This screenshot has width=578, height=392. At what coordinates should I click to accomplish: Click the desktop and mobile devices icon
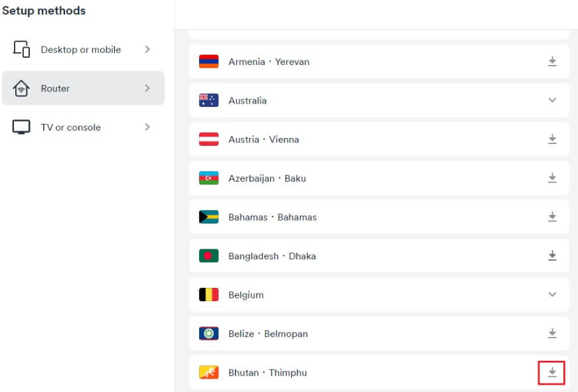point(21,49)
